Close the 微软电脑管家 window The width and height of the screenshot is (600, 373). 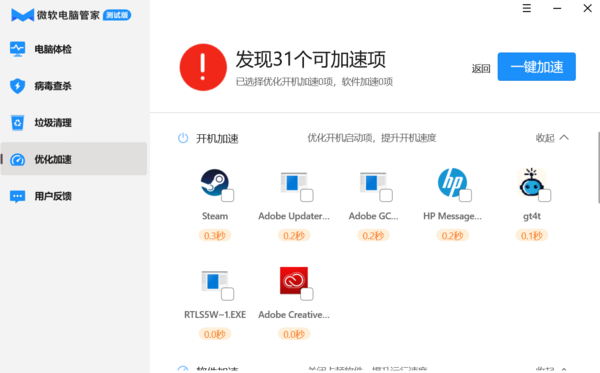click(588, 8)
